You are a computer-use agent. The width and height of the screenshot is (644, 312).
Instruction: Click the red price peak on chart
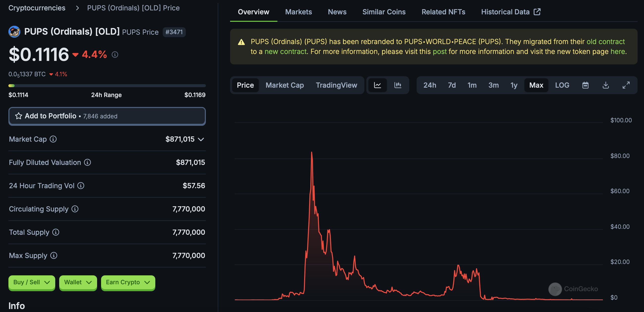[x=312, y=152]
